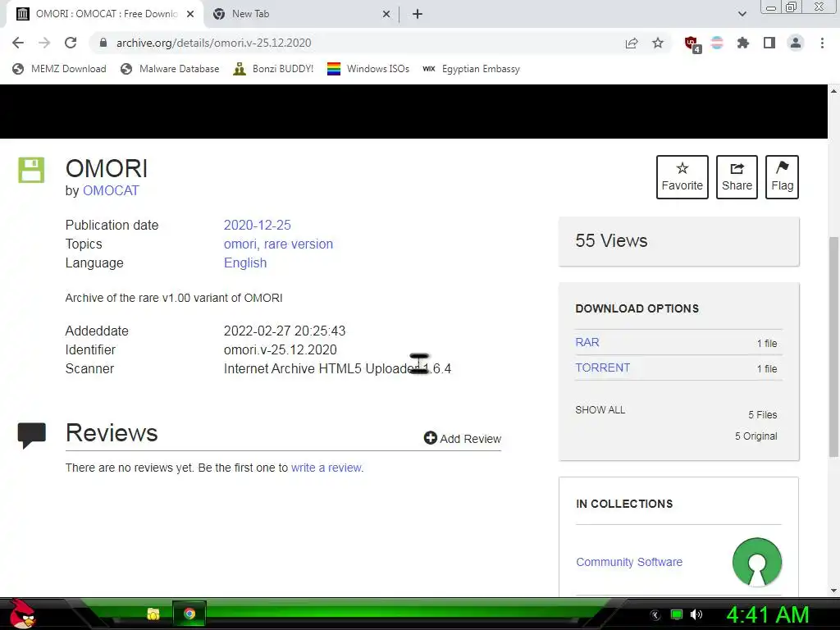The height and width of the screenshot is (630, 840).
Task: Download the RAR file
Action: 587,342
